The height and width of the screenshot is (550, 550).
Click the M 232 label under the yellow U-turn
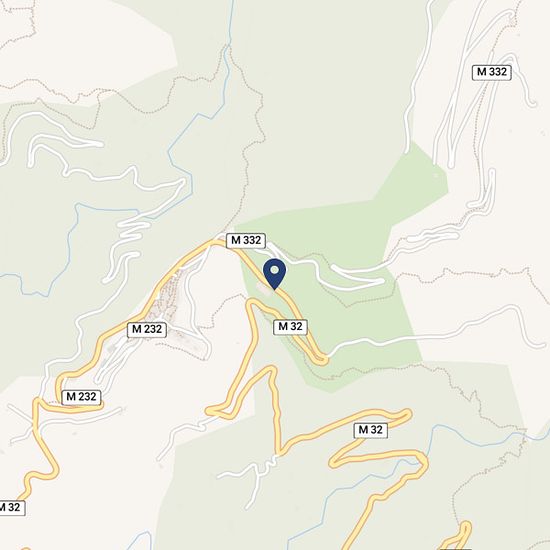point(81,397)
